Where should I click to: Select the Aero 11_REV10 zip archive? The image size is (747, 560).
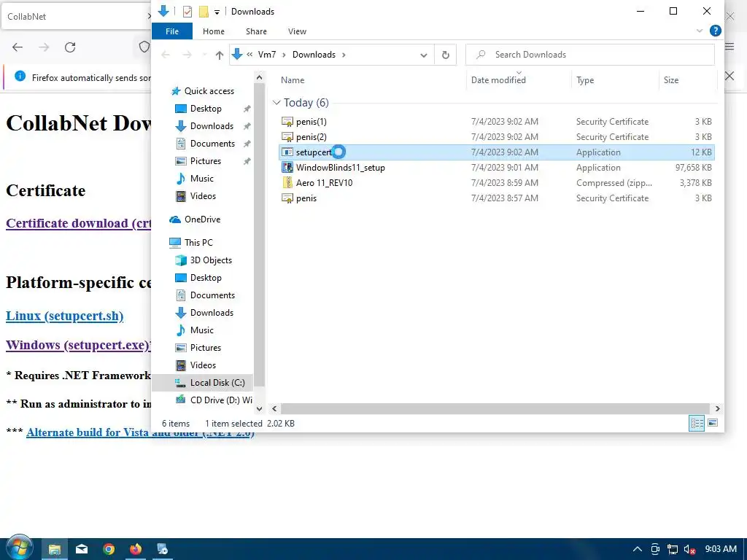point(496,183)
